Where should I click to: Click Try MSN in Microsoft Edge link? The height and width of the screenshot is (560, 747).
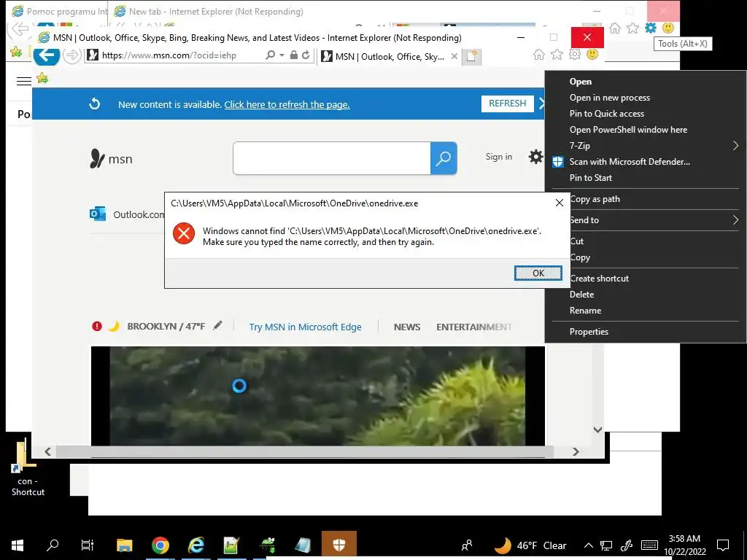pos(306,327)
